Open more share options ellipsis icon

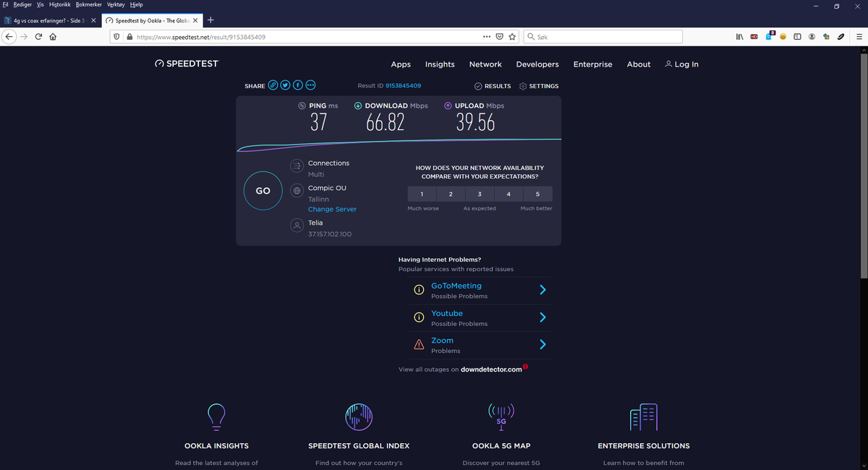(x=311, y=85)
